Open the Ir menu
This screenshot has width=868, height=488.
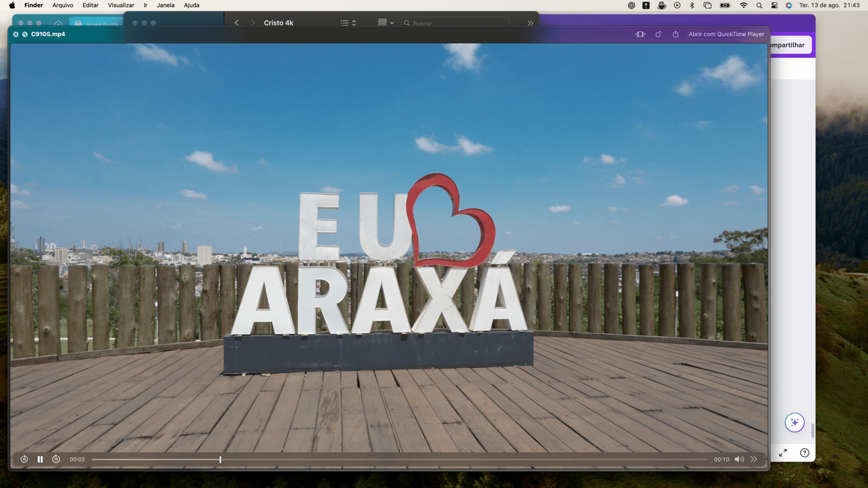pos(145,5)
